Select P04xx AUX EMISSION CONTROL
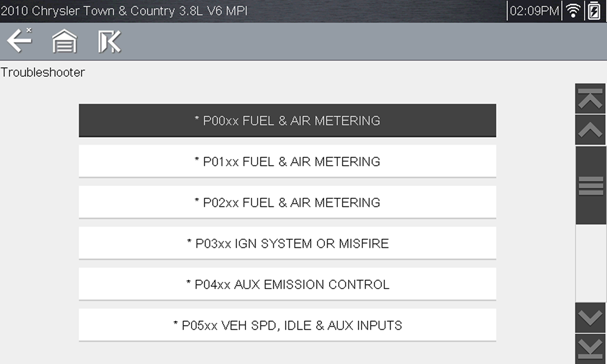The image size is (607, 364). click(287, 284)
